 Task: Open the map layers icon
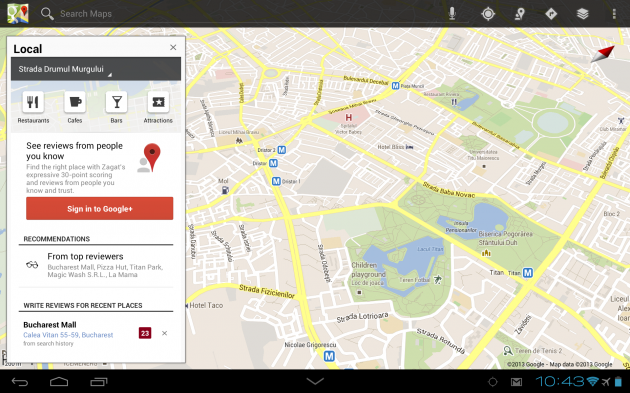582,14
